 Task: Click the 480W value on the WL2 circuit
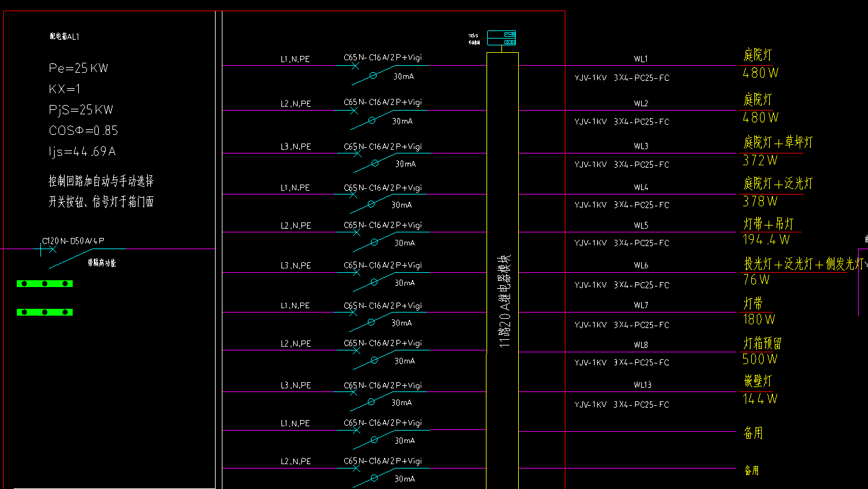pyautogui.click(x=761, y=117)
